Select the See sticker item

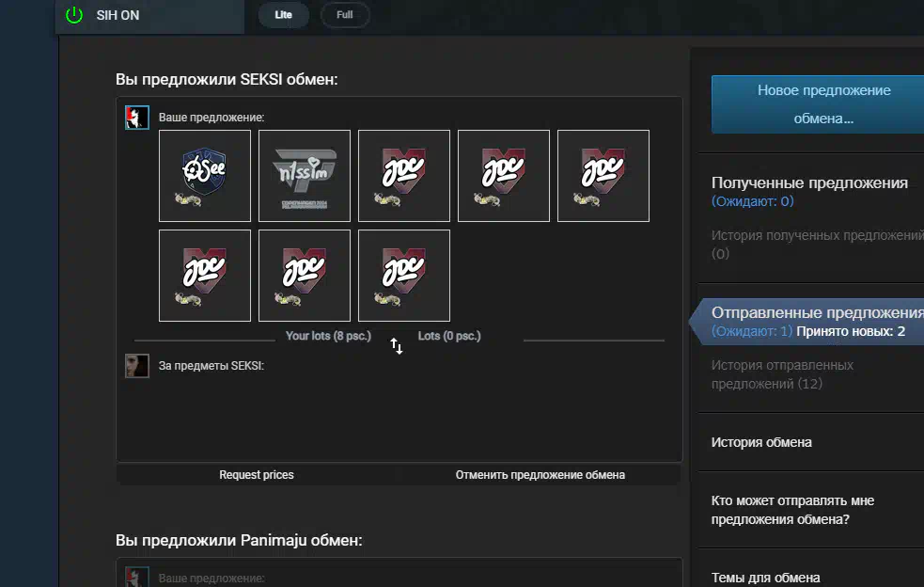coord(205,176)
